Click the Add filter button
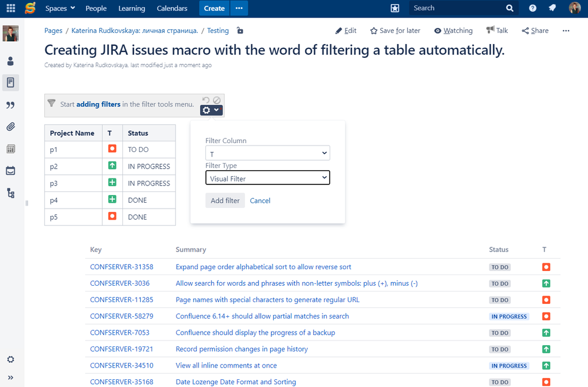The image size is (588, 387). pos(225,200)
